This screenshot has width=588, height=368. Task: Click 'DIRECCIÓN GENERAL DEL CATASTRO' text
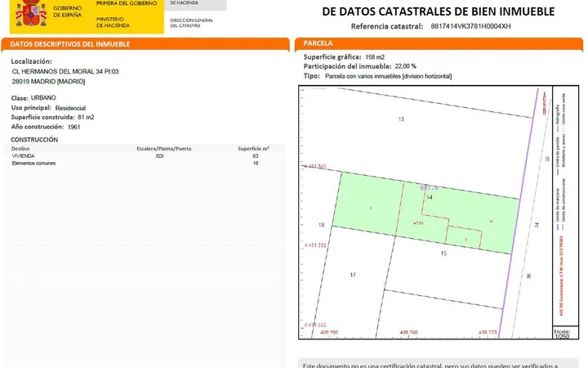click(191, 23)
